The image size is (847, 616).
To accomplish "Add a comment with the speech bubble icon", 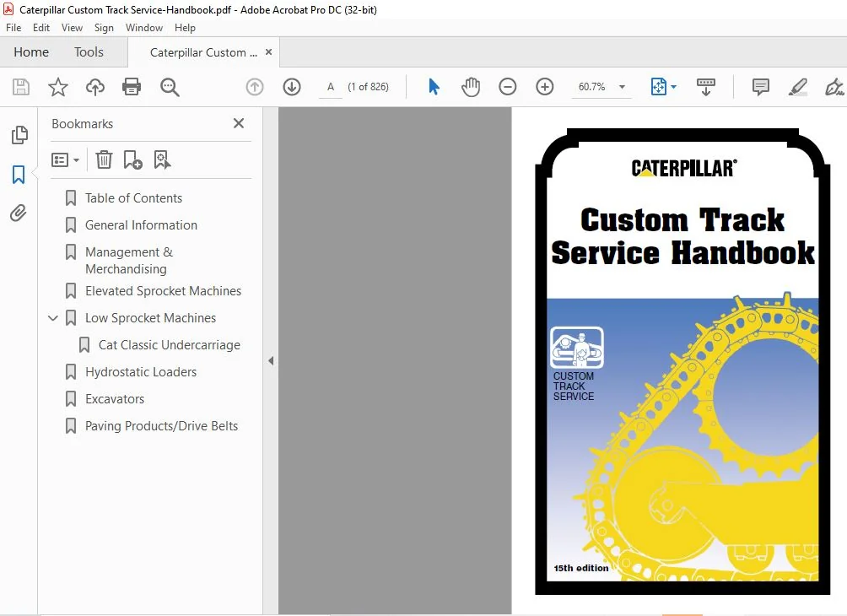I will [x=761, y=87].
